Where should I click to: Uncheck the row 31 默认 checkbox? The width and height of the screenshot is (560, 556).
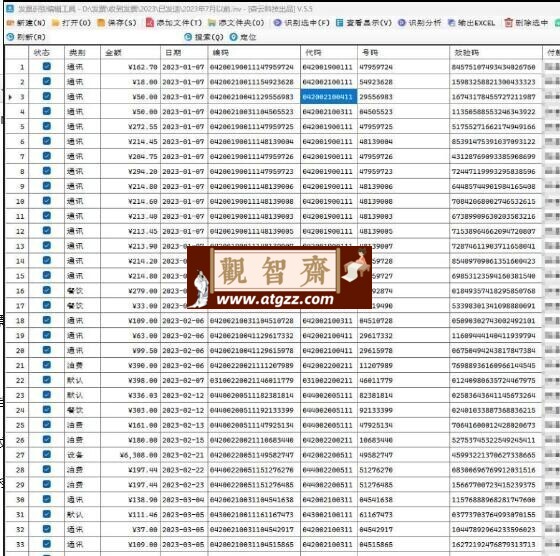coord(46,514)
